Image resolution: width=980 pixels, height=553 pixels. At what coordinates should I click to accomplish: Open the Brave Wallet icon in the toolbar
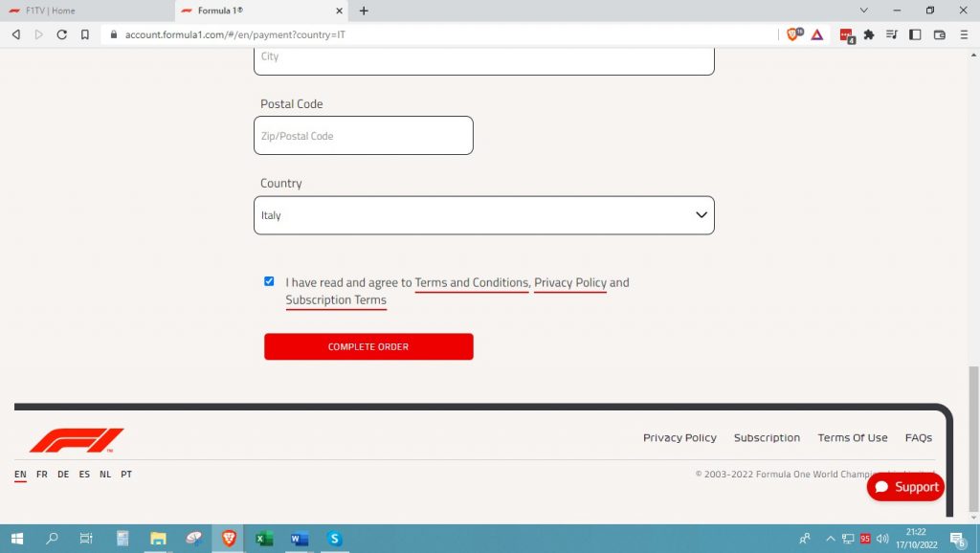click(940, 34)
